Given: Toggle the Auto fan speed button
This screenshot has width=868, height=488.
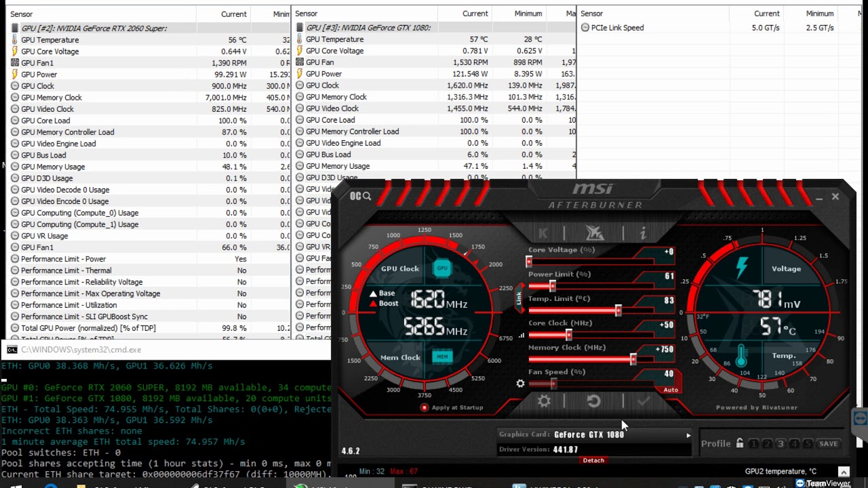Looking at the screenshot, I should tap(671, 390).
